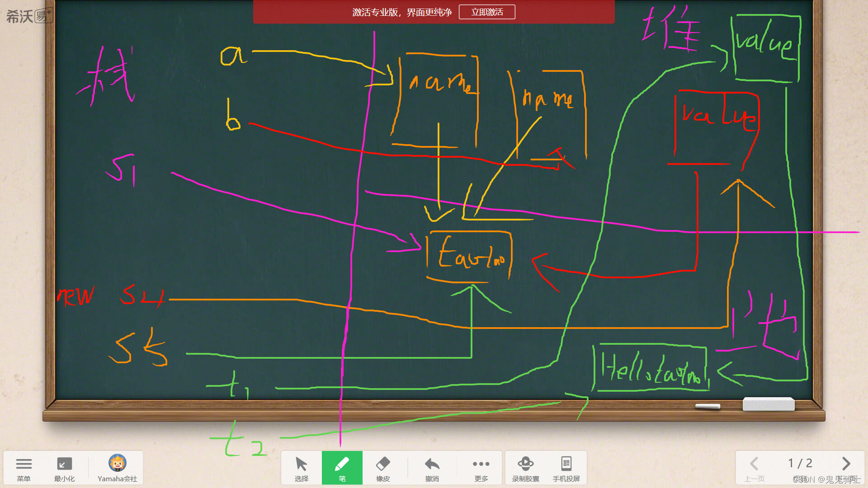Open the 1 / 2 page indicator
The width and height of the screenshot is (868, 488).
point(800,463)
